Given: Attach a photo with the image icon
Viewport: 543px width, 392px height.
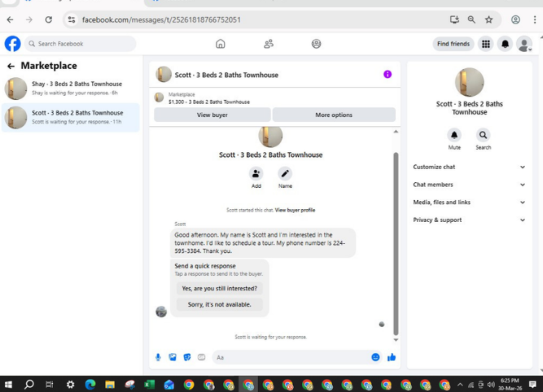Looking at the screenshot, I should coord(173,357).
